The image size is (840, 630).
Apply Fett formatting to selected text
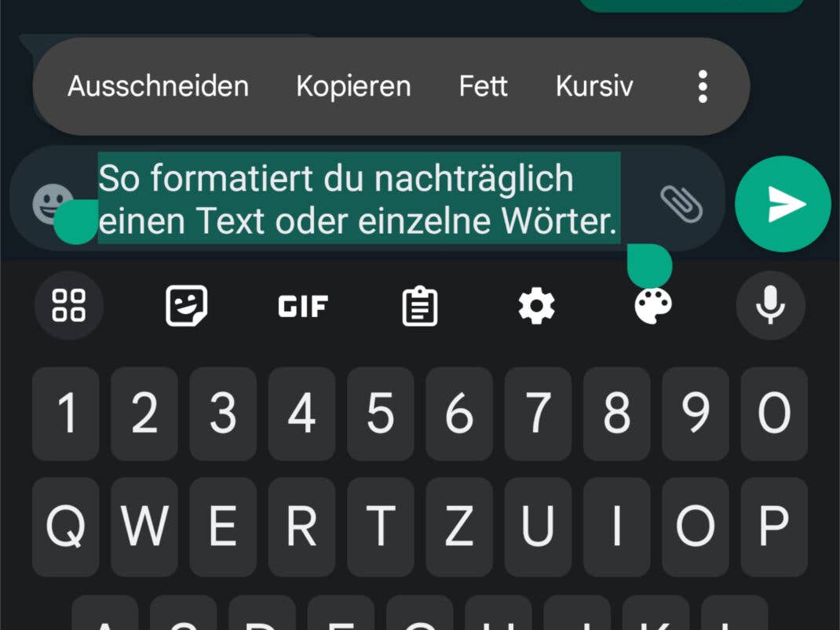coord(484,86)
